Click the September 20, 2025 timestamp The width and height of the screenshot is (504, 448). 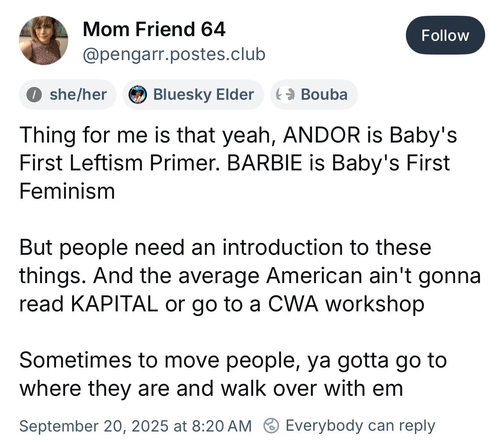(135, 426)
